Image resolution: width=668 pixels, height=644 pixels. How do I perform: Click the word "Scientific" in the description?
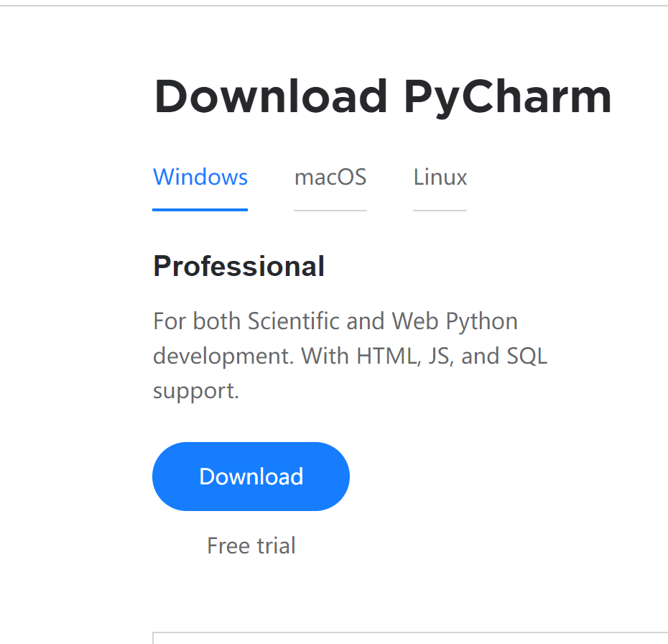[x=294, y=321]
